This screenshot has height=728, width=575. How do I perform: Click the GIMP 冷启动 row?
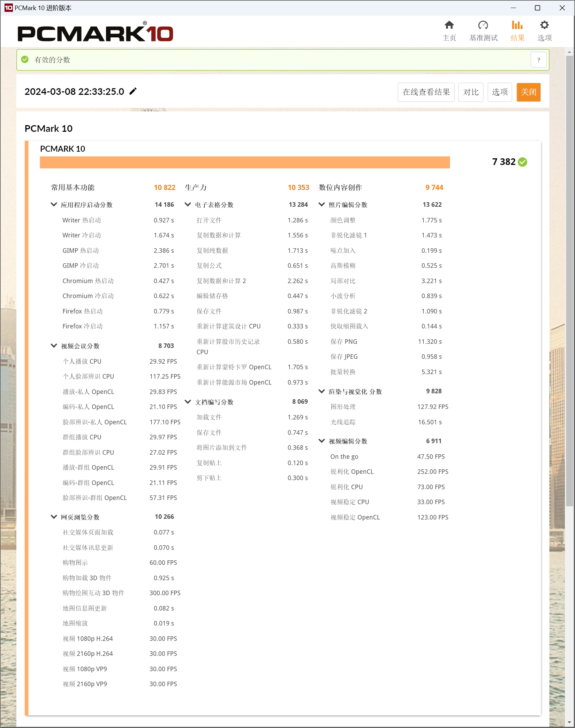click(118, 266)
